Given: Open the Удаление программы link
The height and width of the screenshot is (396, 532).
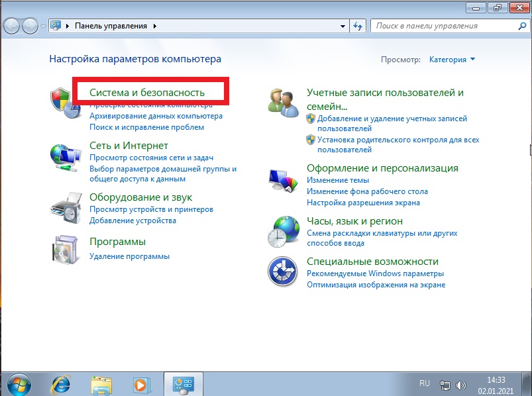Looking at the screenshot, I should pyautogui.click(x=129, y=256).
